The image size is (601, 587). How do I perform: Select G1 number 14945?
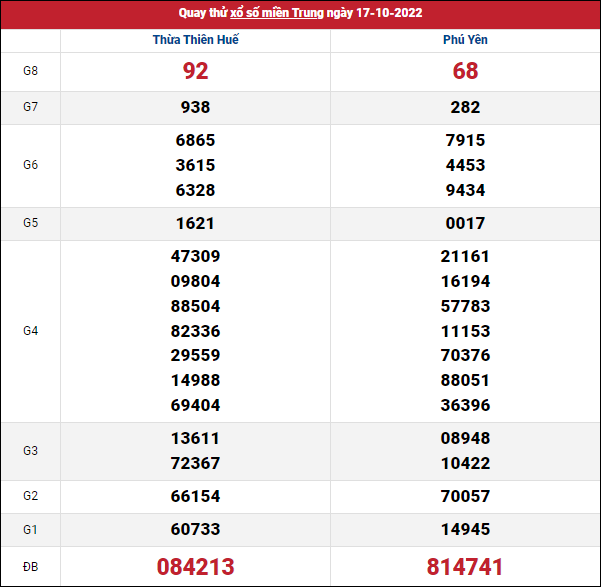(465, 530)
